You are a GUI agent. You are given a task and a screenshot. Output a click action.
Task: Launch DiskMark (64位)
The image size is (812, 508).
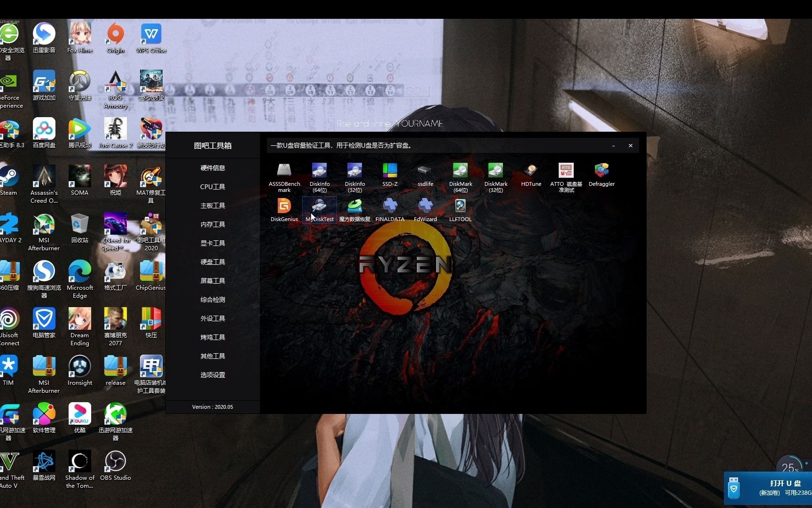click(461, 177)
